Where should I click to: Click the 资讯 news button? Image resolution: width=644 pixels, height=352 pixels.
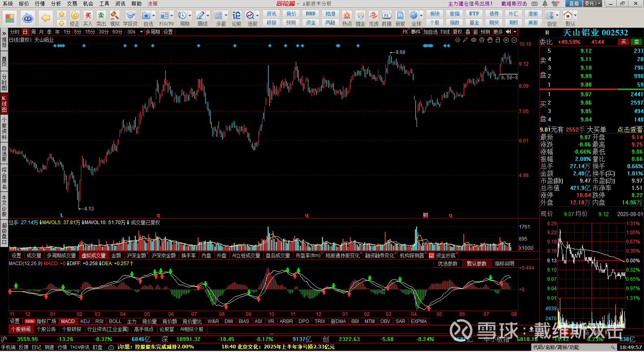pos(271,14)
